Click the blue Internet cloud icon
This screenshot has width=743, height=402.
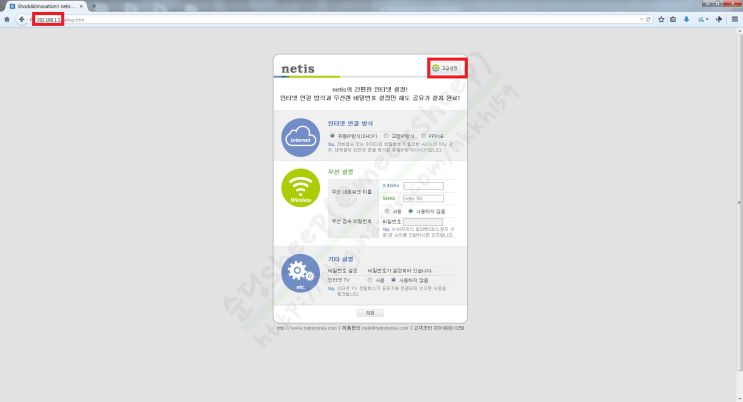[301, 138]
